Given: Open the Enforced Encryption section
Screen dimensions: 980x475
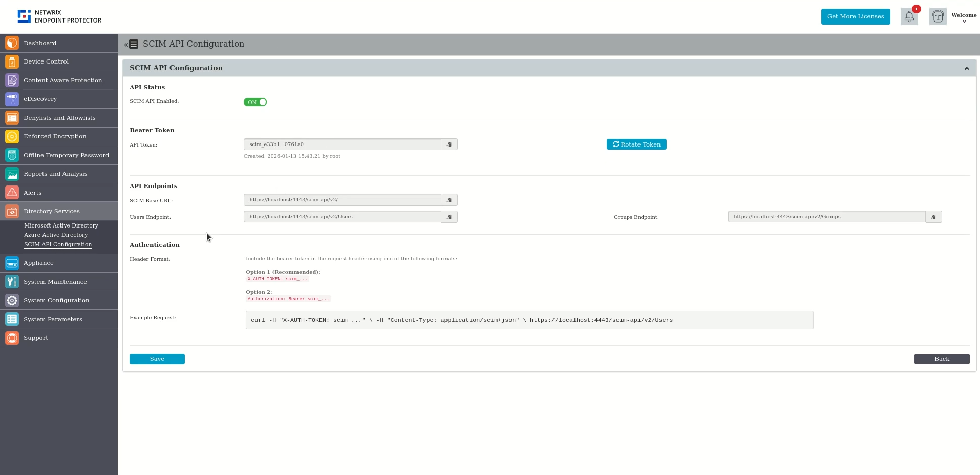Looking at the screenshot, I should pos(55,136).
